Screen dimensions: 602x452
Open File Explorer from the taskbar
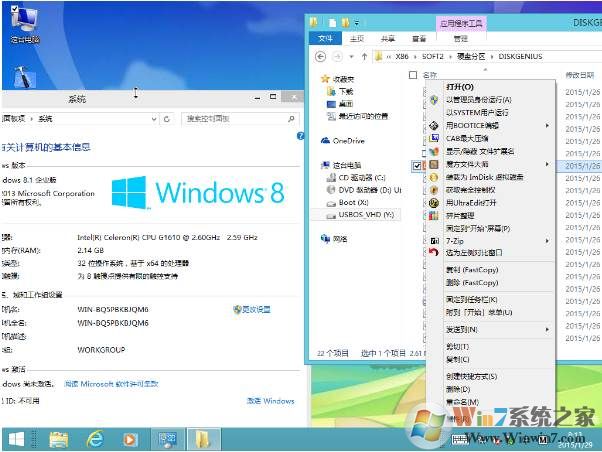point(58,439)
